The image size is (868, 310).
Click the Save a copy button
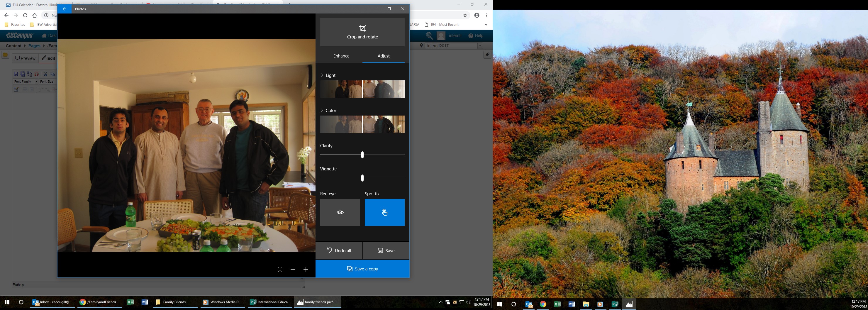point(362,269)
